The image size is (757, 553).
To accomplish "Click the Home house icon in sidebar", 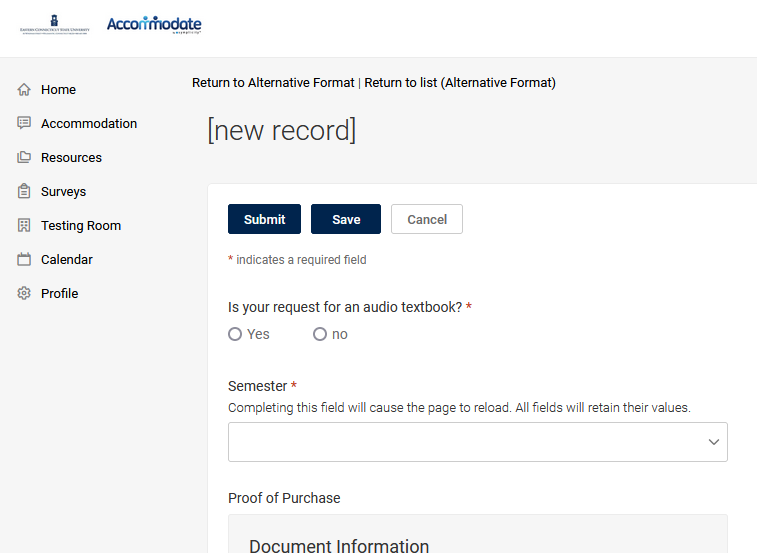I will (24, 90).
